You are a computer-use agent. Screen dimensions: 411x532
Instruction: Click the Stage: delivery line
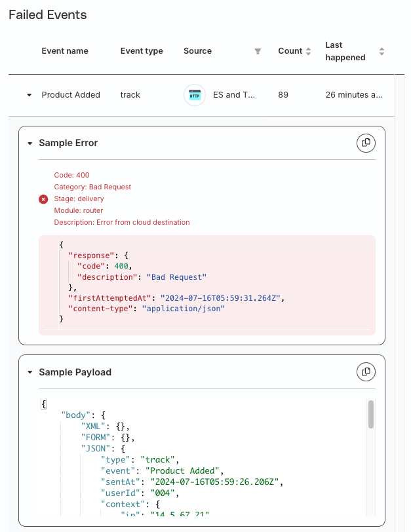coord(79,199)
